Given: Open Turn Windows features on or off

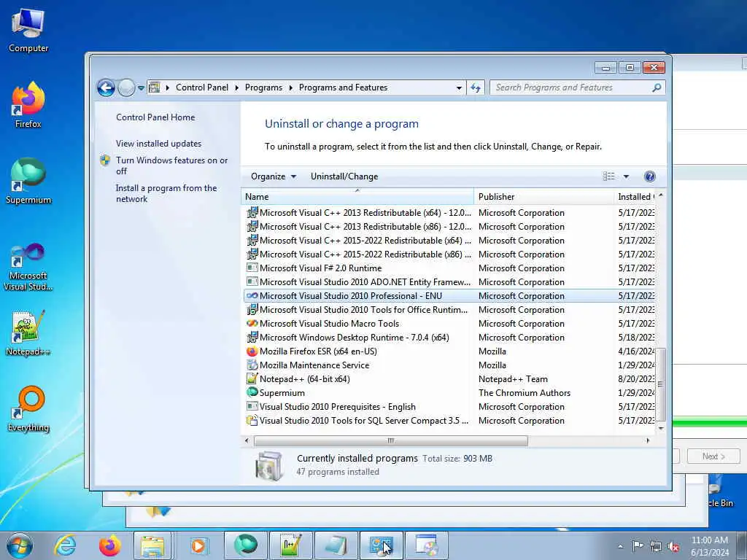Looking at the screenshot, I should coord(171,166).
